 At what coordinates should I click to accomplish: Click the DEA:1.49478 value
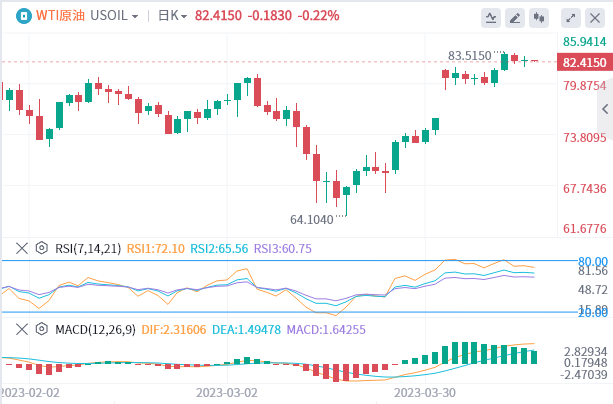[246, 330]
